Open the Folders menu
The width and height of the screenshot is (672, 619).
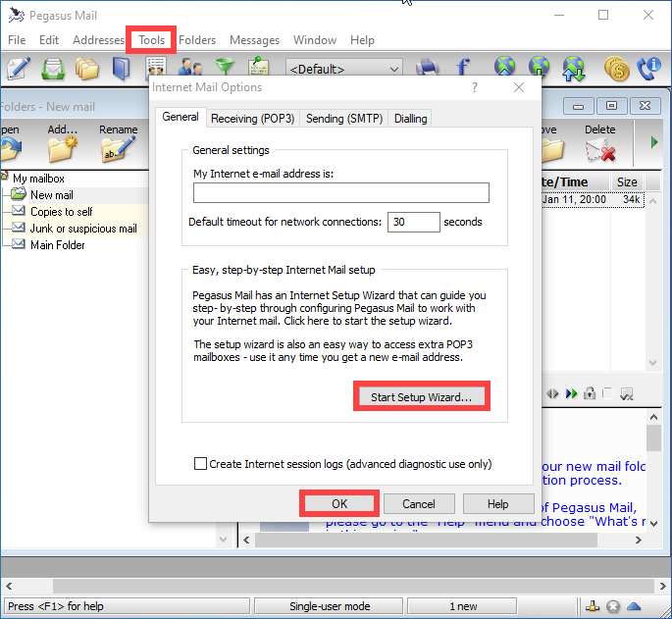(197, 40)
